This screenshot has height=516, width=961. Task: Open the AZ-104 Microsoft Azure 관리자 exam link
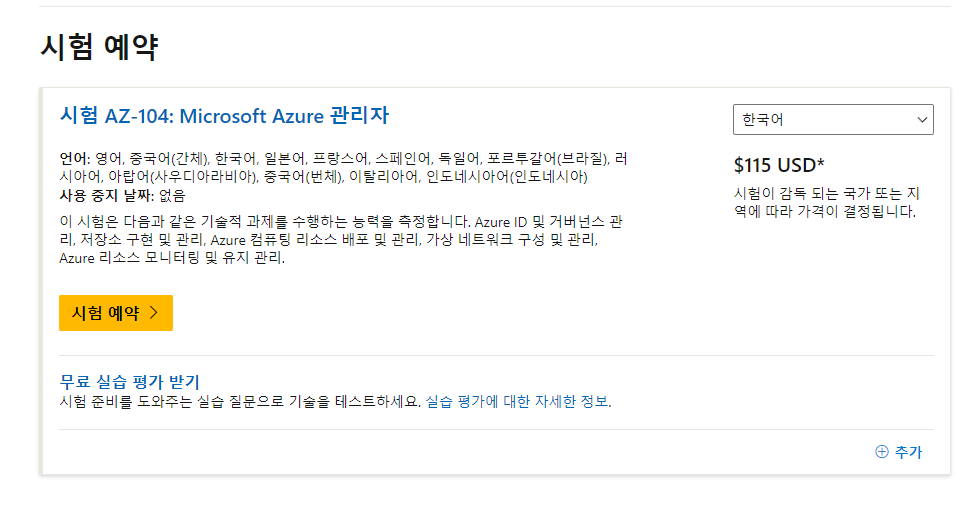[224, 116]
